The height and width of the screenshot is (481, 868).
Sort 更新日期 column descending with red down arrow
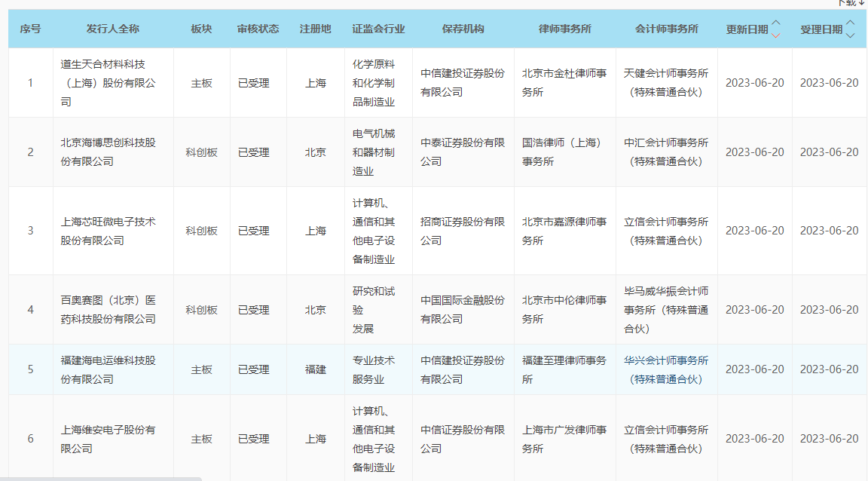776,35
